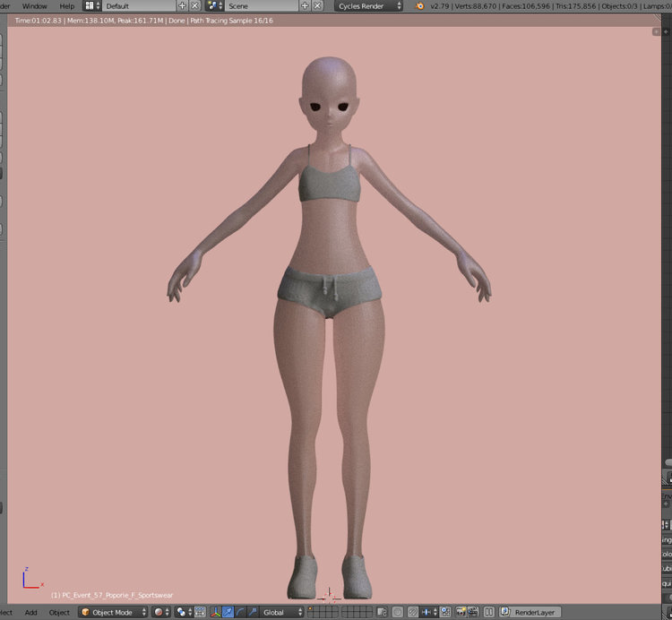The image size is (672, 620).
Task: Select the scale manipulator icon
Action: pyautogui.click(x=253, y=612)
